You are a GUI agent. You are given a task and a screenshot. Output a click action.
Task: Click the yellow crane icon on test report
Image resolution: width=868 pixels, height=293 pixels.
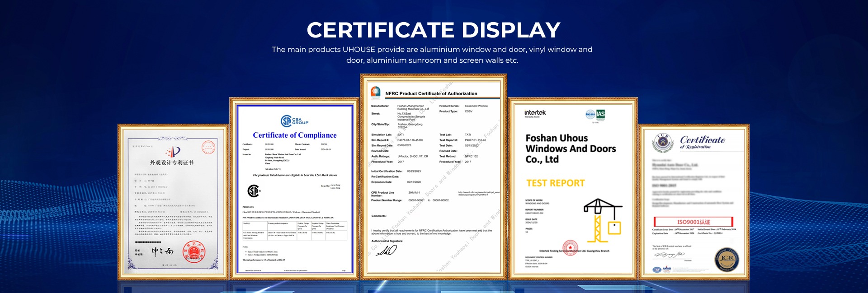603,220
